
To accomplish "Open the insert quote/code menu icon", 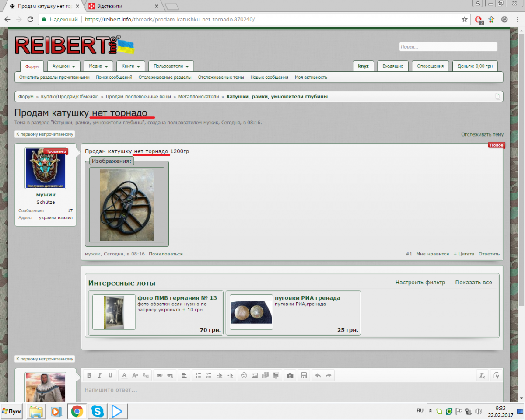I will click(x=276, y=375).
